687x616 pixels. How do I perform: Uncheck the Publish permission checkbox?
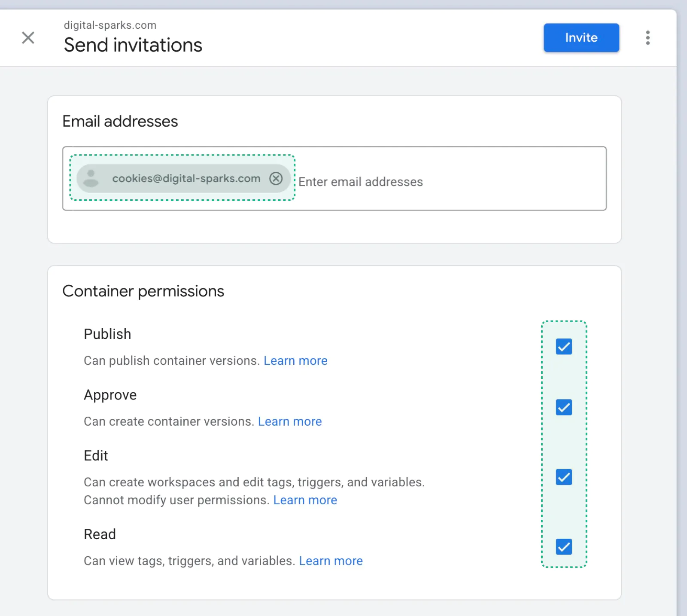click(x=563, y=347)
